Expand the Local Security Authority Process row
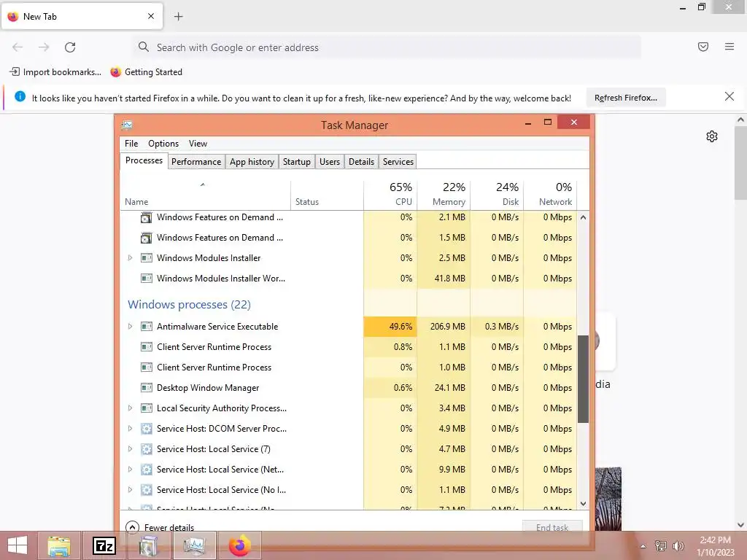This screenshot has height=560, width=747. [130, 408]
